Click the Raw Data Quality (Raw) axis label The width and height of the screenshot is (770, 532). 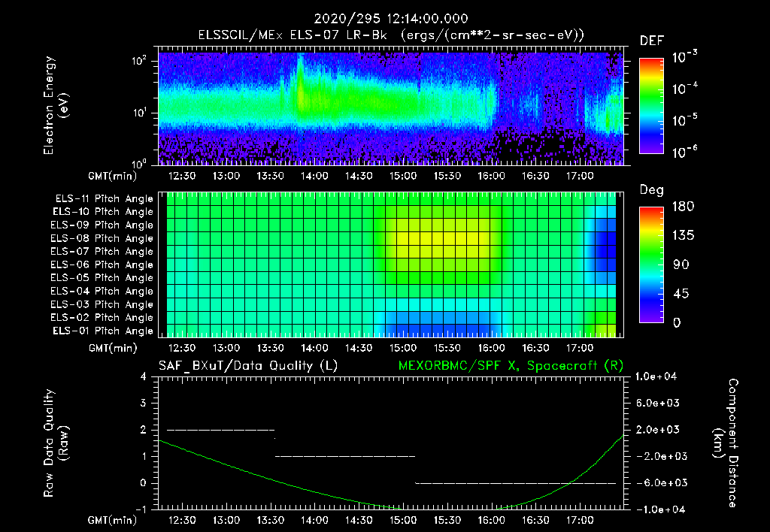(x=56, y=443)
